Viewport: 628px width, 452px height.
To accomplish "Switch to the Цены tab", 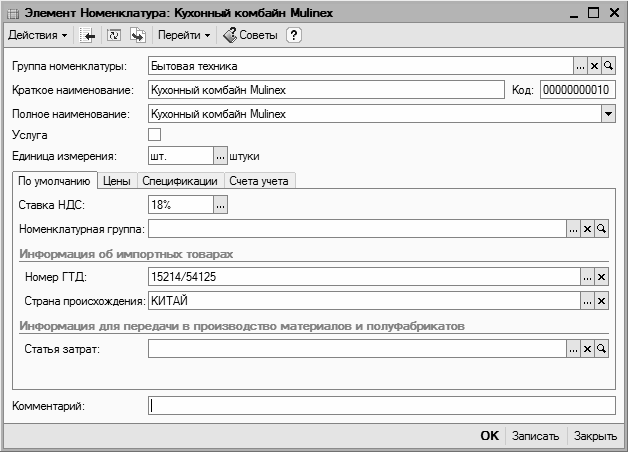I will 116,181.
